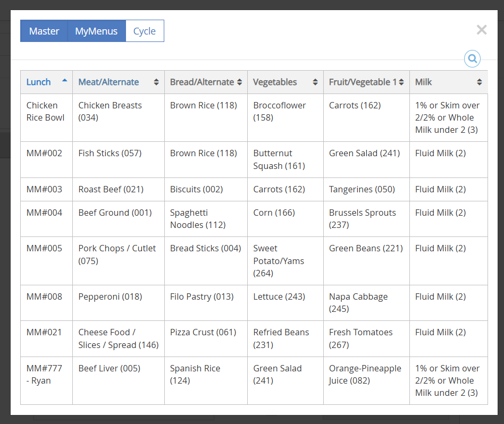Close the menu dialog with X
The height and width of the screenshot is (424, 504).
click(x=481, y=30)
